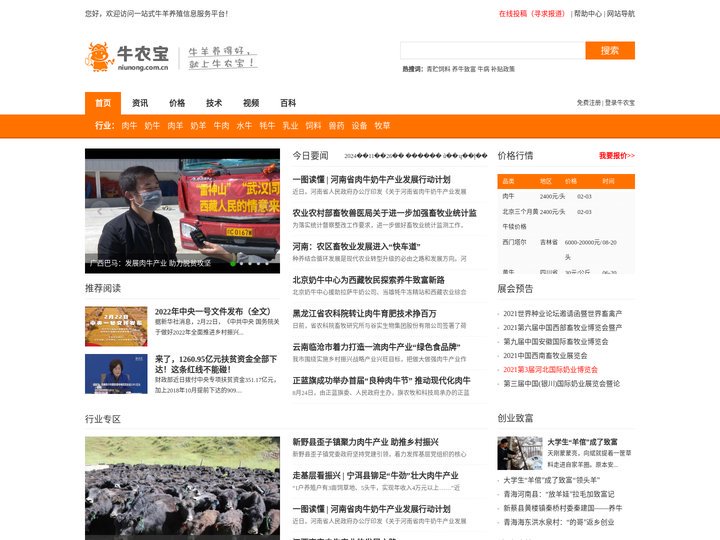Focus the search input field
The height and width of the screenshot is (540, 720).
click(x=493, y=51)
